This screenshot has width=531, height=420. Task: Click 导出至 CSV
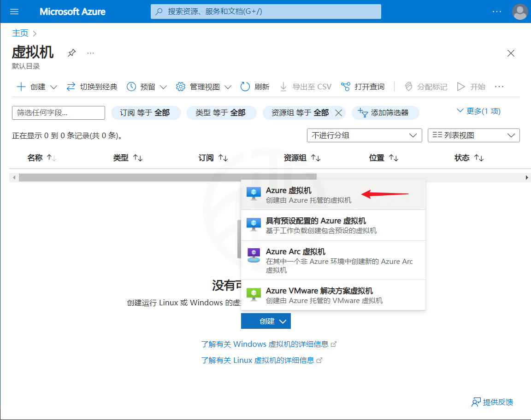point(306,87)
